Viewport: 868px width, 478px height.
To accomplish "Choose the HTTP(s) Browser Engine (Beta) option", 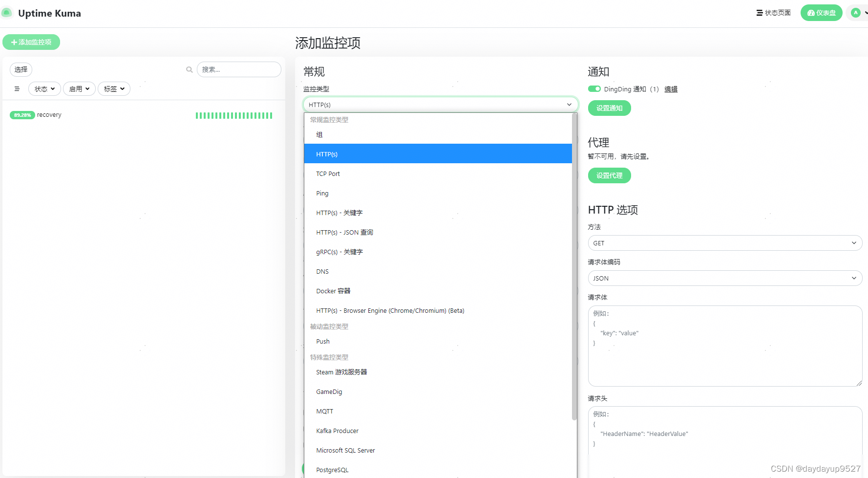I will tap(438, 310).
